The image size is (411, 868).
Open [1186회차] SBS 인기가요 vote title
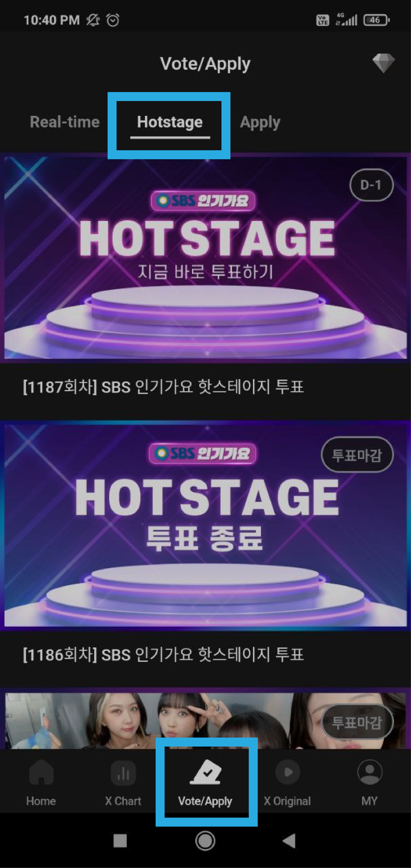pos(163,655)
